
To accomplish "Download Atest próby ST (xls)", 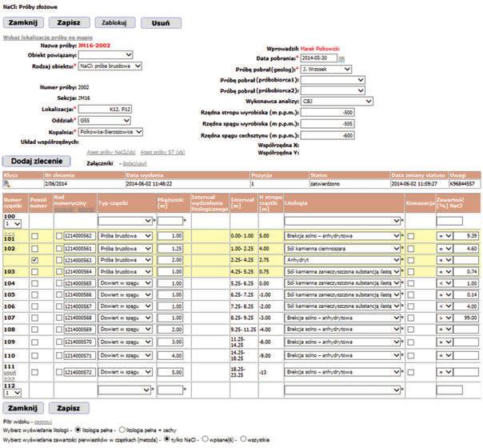I will (x=162, y=152).
